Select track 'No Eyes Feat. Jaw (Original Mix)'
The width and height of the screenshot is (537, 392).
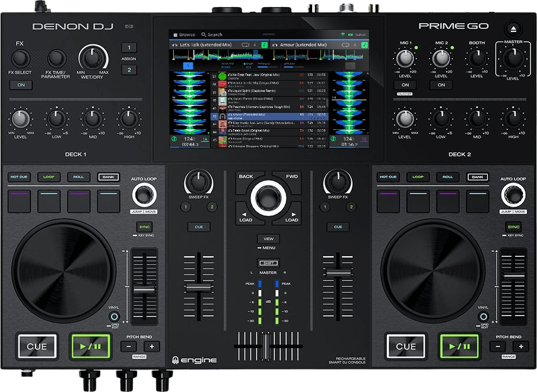pos(269,76)
